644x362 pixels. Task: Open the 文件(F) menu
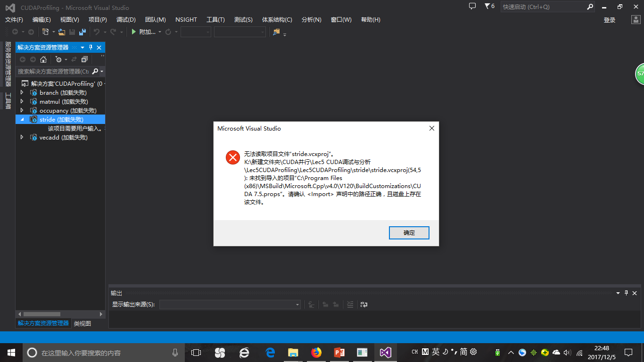click(14, 20)
